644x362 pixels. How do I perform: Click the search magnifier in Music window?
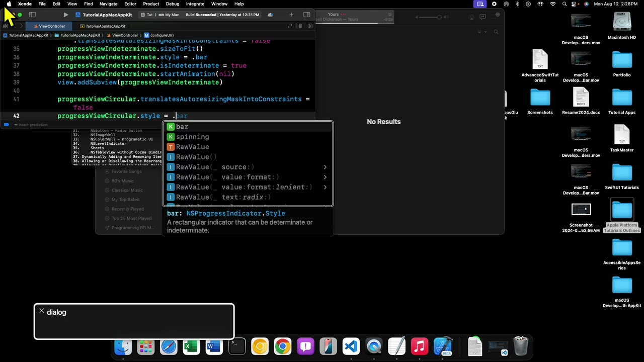point(496,32)
